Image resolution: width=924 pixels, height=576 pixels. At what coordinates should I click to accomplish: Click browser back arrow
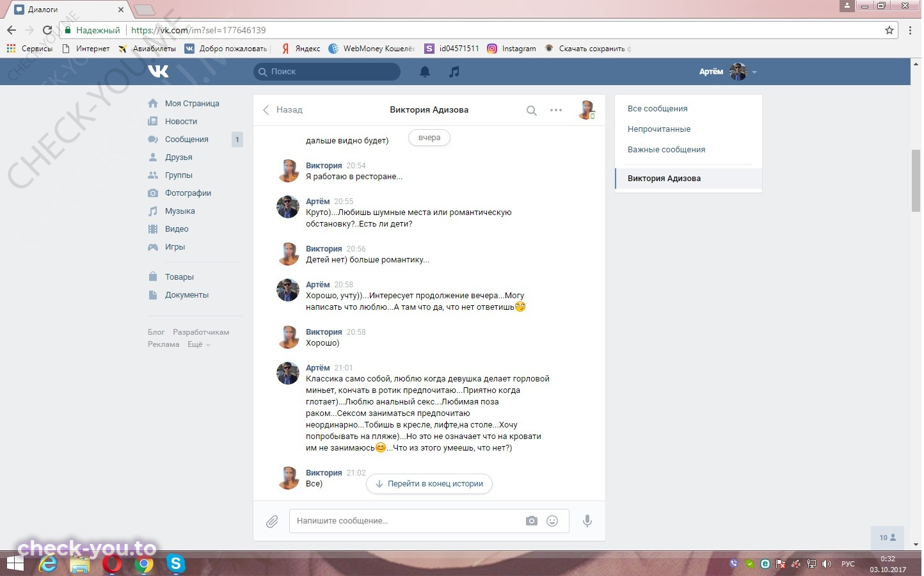(x=12, y=30)
